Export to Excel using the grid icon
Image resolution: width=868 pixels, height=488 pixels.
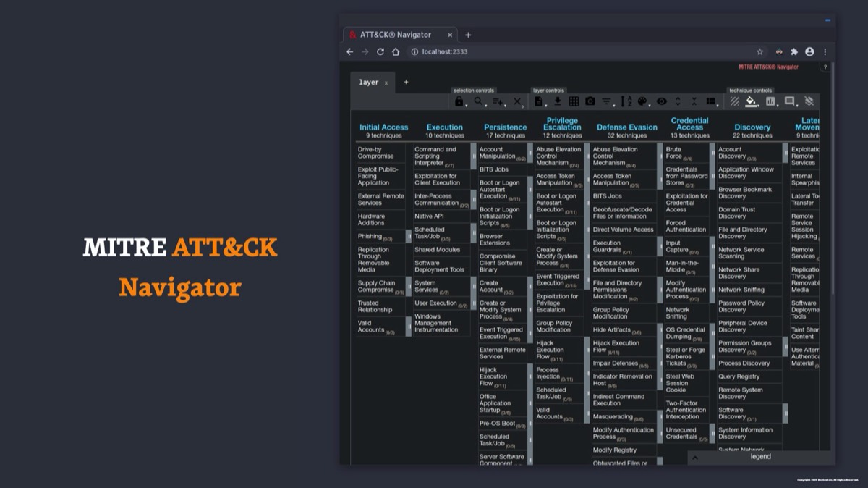(x=574, y=102)
